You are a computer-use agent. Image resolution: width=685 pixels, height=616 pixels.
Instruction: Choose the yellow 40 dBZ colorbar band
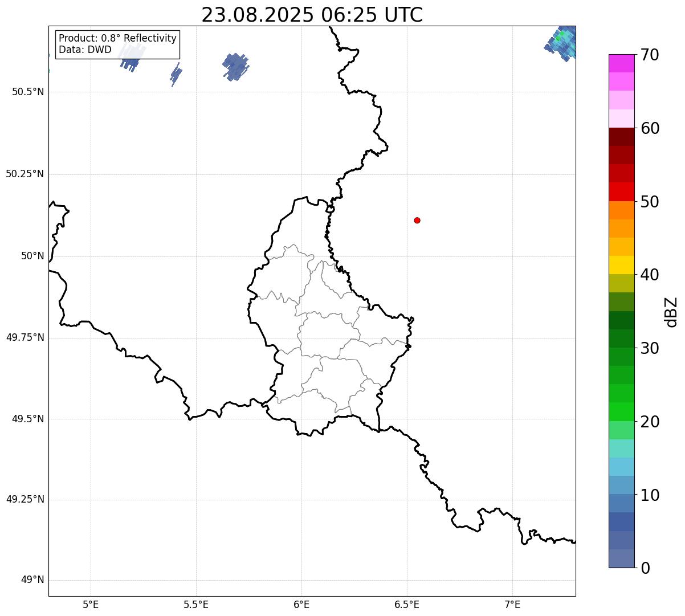click(x=621, y=265)
